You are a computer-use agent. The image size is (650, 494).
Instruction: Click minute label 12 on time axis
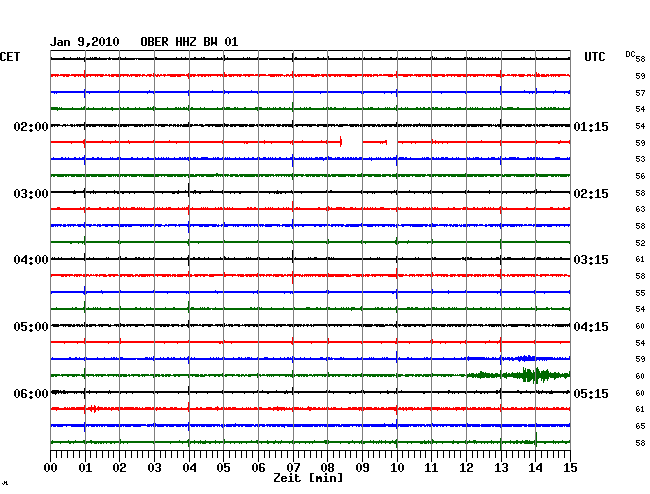point(466,468)
